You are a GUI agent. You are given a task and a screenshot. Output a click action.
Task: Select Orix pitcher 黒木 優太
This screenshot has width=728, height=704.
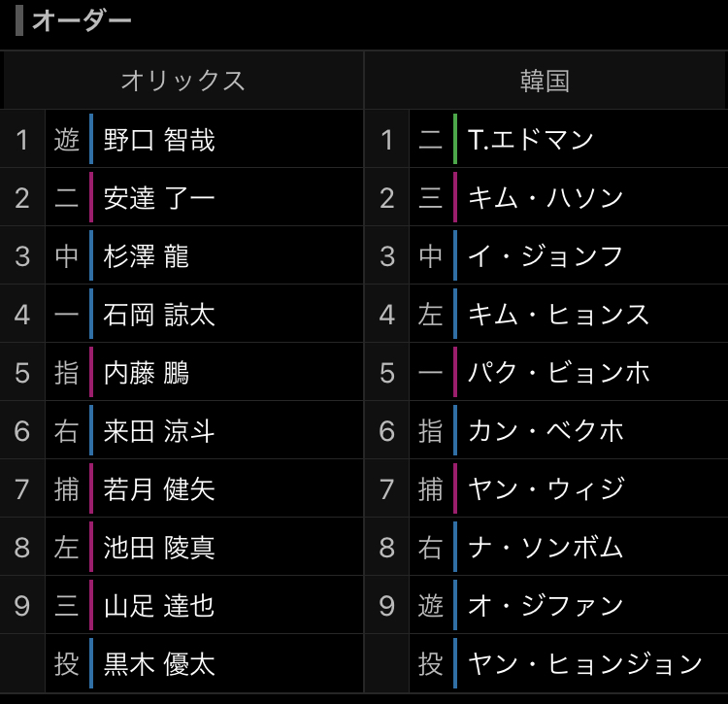click(x=159, y=663)
